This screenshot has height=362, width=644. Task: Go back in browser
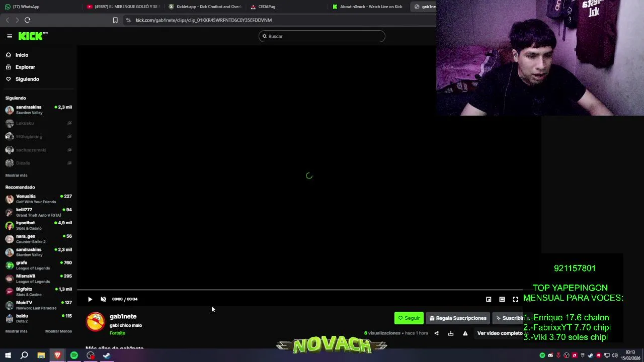8,20
